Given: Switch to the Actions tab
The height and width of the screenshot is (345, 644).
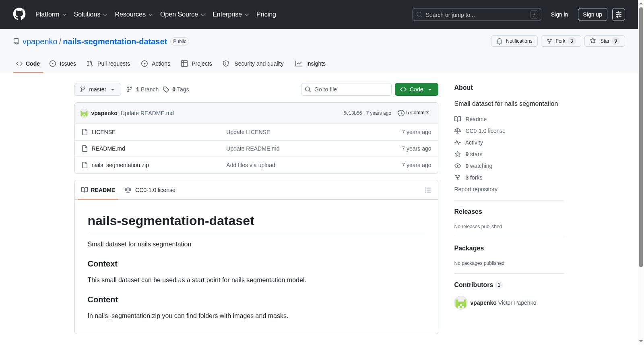Looking at the screenshot, I should pyautogui.click(x=156, y=64).
